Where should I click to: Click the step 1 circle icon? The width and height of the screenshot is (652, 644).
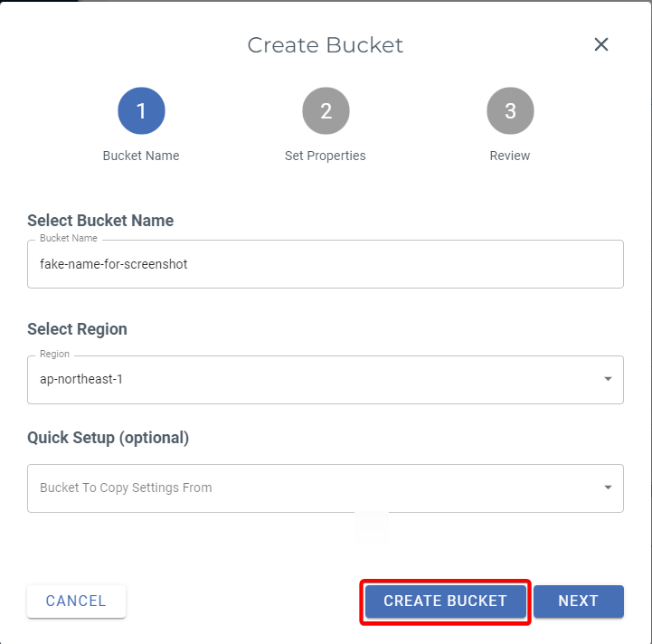pos(141,111)
